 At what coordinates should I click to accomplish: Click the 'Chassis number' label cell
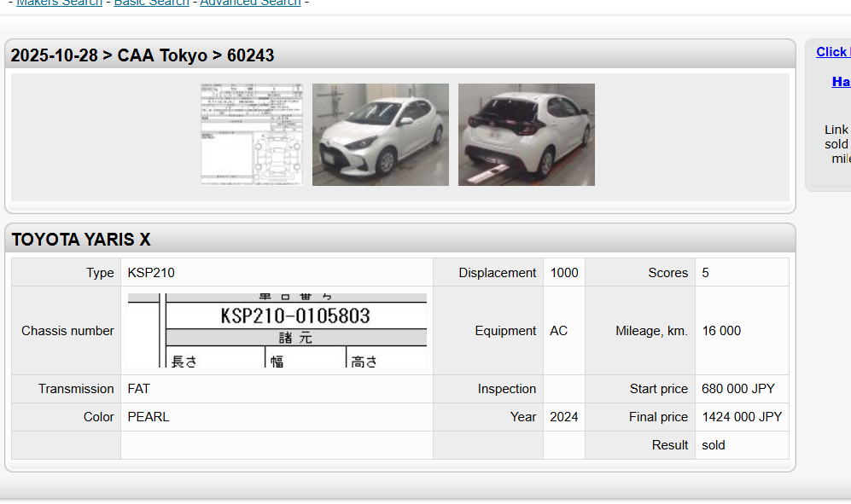click(x=67, y=330)
